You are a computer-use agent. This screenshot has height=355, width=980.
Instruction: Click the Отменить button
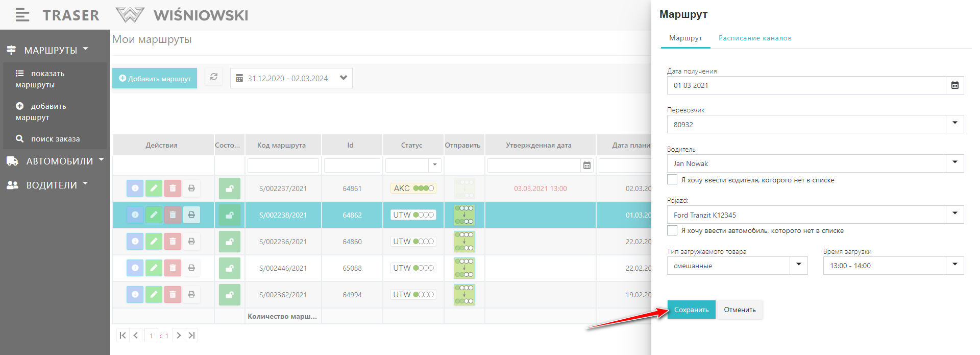coord(740,310)
